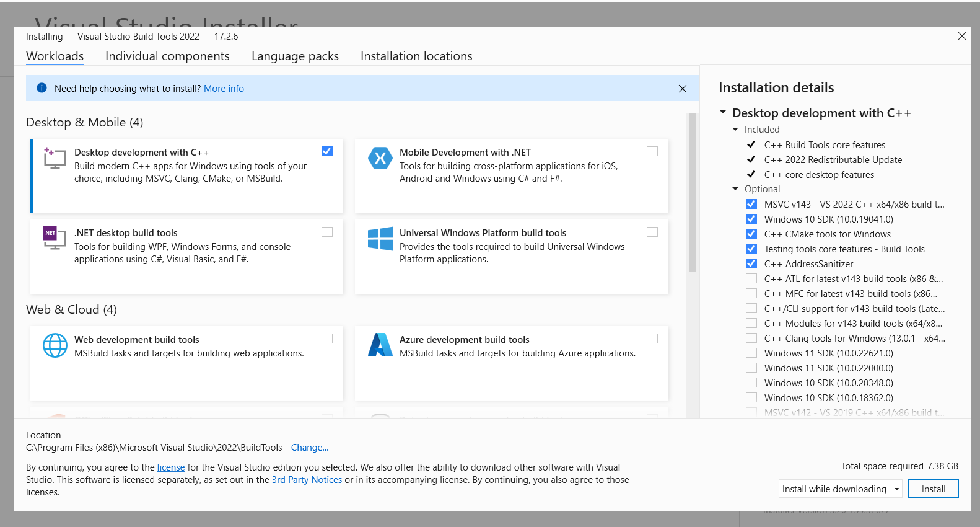Check C++ Modules for v143 build tools
This screenshot has width=980, height=527.
751,323
